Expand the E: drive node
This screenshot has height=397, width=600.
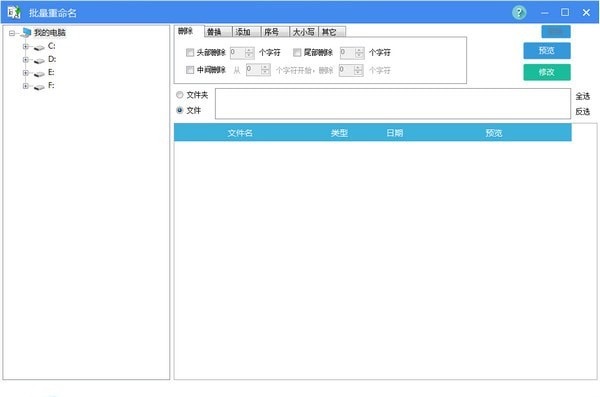(26, 73)
